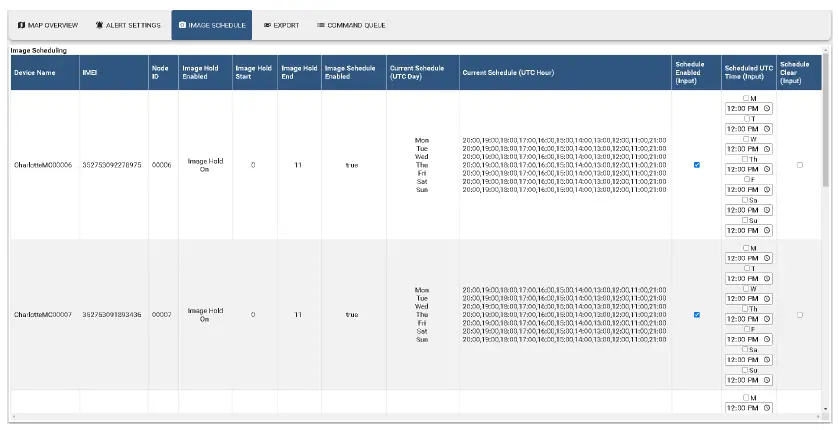Toggle Schedule Enabled checkbox for CharlotteMC00006
The image size is (838, 430).
[696, 165]
